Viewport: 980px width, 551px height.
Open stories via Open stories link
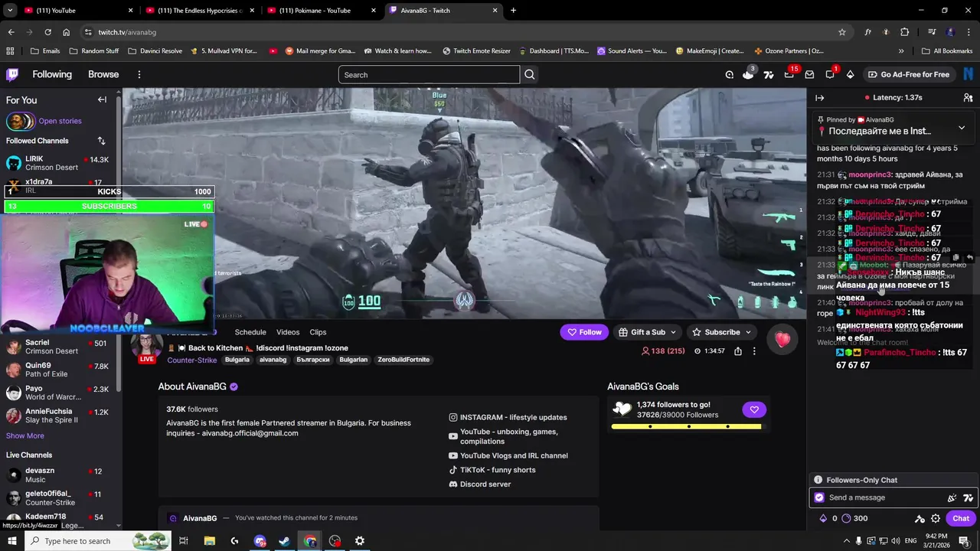coord(60,121)
